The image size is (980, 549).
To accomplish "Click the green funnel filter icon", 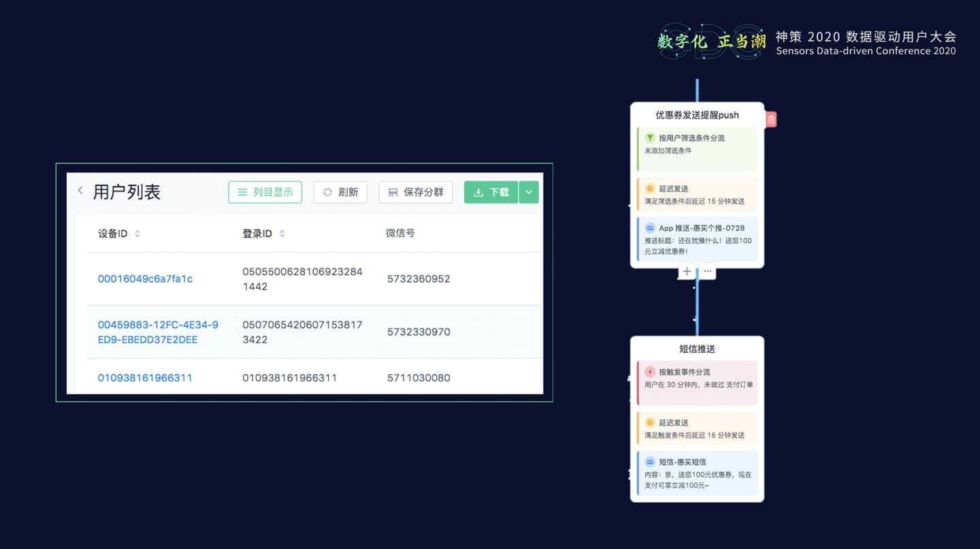I will 649,138.
